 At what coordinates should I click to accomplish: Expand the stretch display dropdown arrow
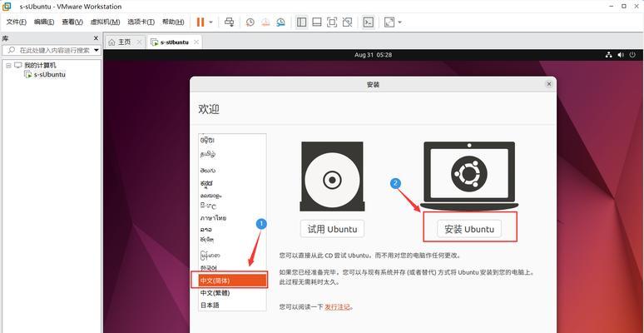[x=399, y=22]
